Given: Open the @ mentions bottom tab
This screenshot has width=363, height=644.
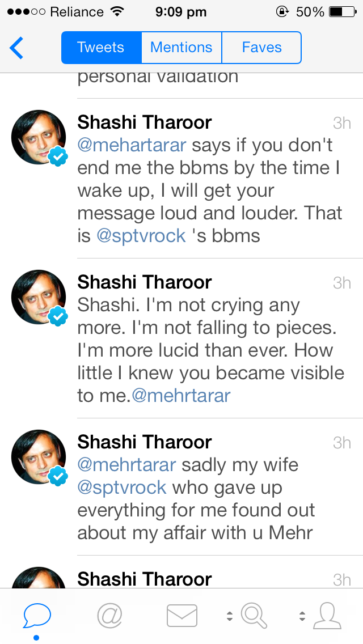Looking at the screenshot, I should point(109,616).
